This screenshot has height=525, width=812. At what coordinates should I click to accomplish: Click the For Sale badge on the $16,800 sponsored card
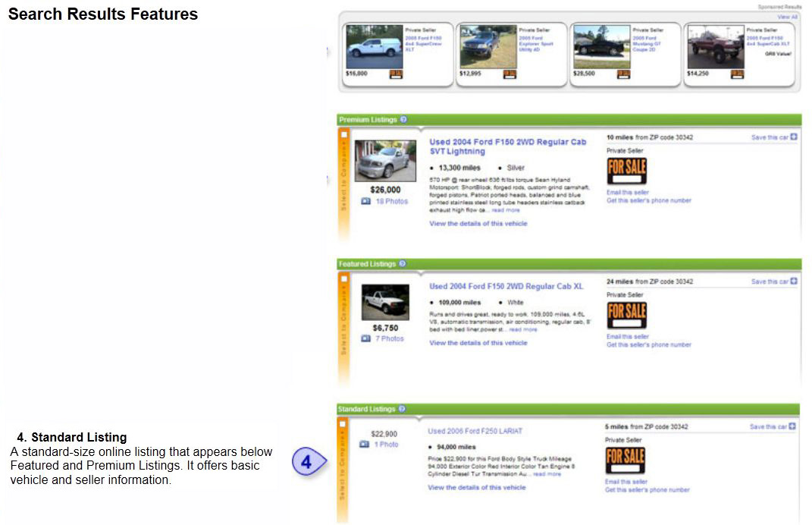pos(397,74)
